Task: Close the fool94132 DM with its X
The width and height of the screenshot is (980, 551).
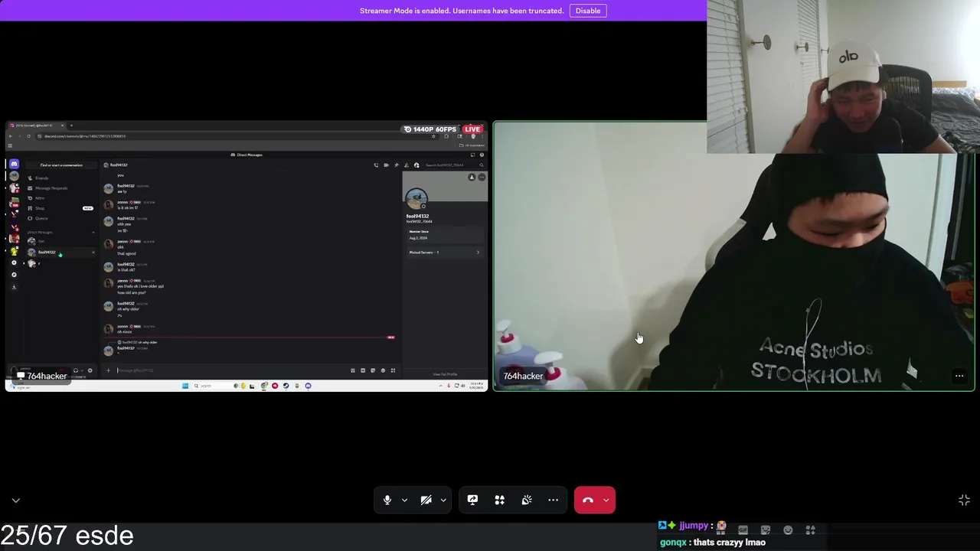Action: point(93,253)
